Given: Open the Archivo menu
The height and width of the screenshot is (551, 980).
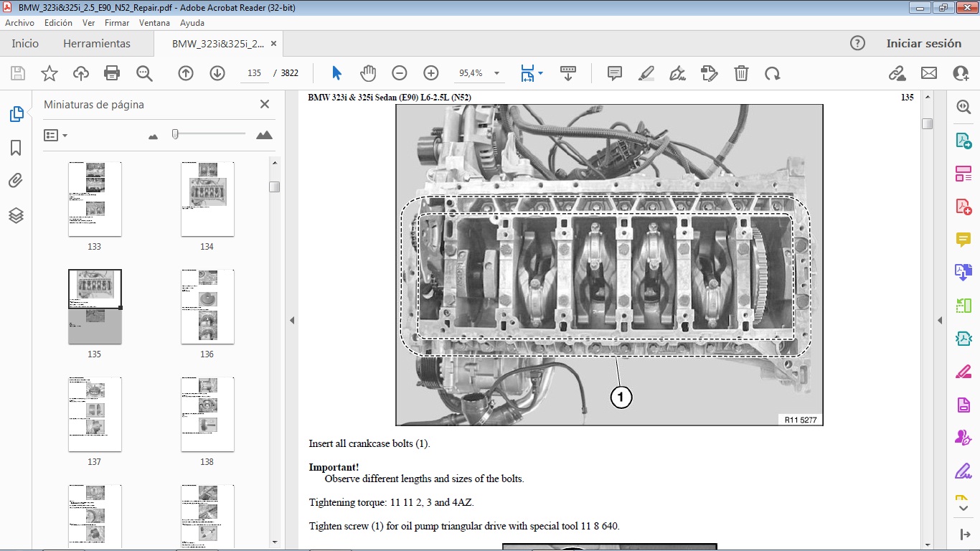Looking at the screenshot, I should click(20, 23).
